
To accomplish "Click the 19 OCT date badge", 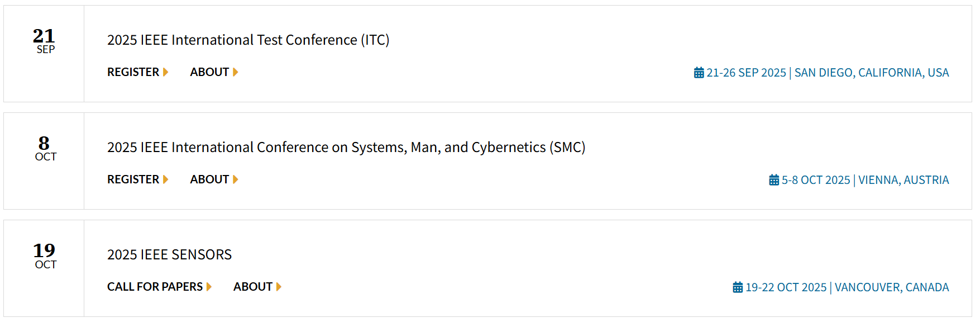I will tap(44, 255).
